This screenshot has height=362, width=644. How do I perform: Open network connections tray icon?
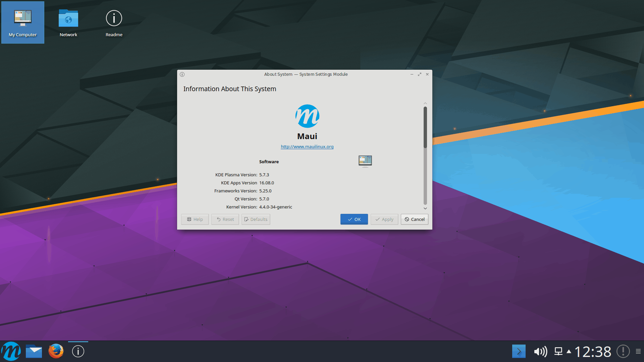[558, 351]
